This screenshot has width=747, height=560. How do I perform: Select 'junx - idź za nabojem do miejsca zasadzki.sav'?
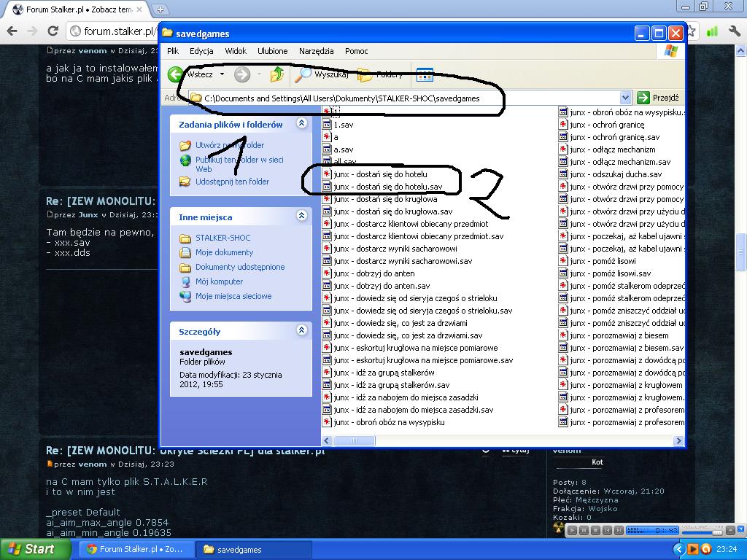(409, 410)
